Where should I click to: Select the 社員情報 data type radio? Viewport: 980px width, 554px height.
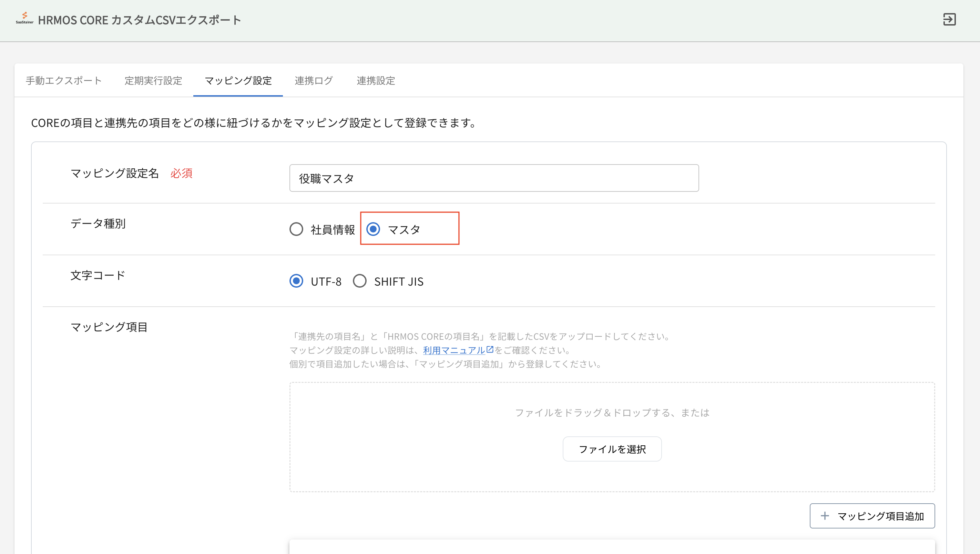[x=296, y=229]
